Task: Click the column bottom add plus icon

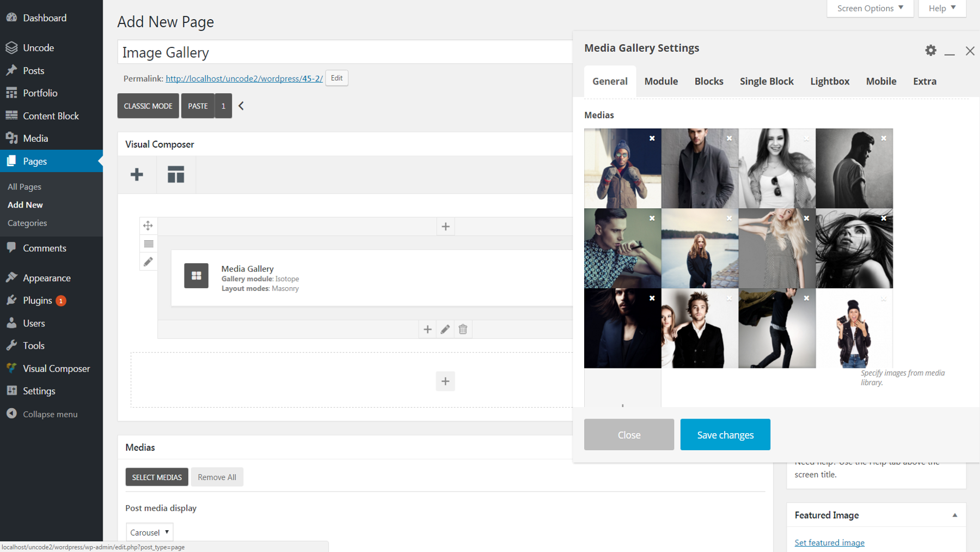Action: tap(427, 329)
